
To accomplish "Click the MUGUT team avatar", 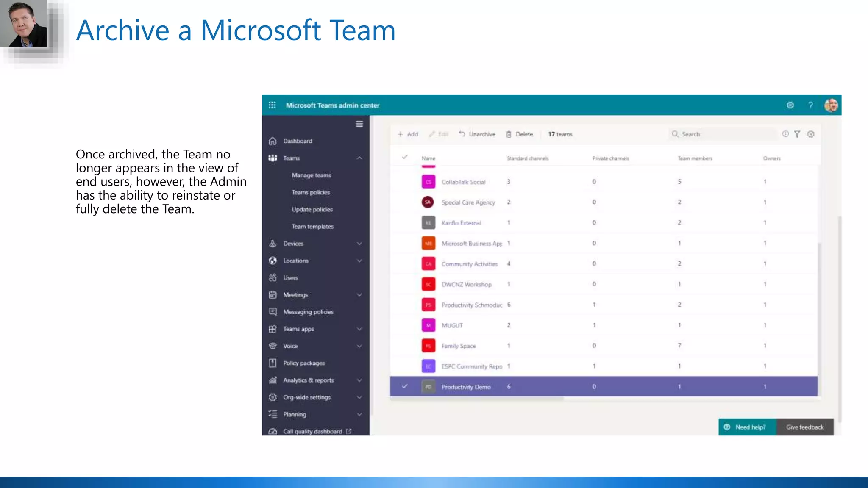I will (x=428, y=325).
